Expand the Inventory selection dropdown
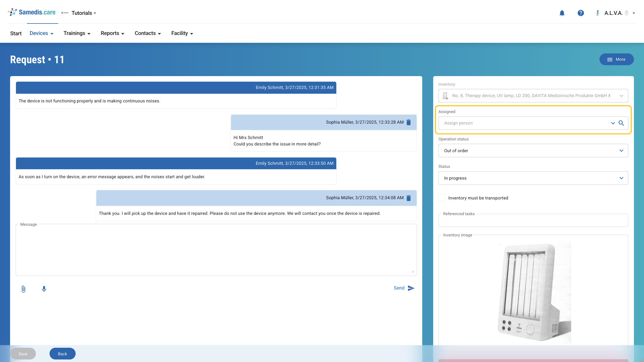Viewport: 644px width, 362px height. 621,96
